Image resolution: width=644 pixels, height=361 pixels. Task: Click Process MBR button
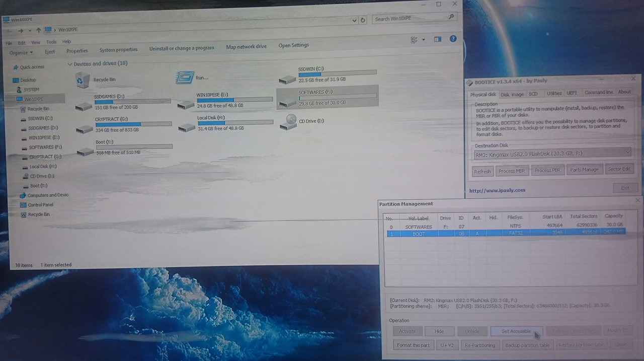point(511,171)
